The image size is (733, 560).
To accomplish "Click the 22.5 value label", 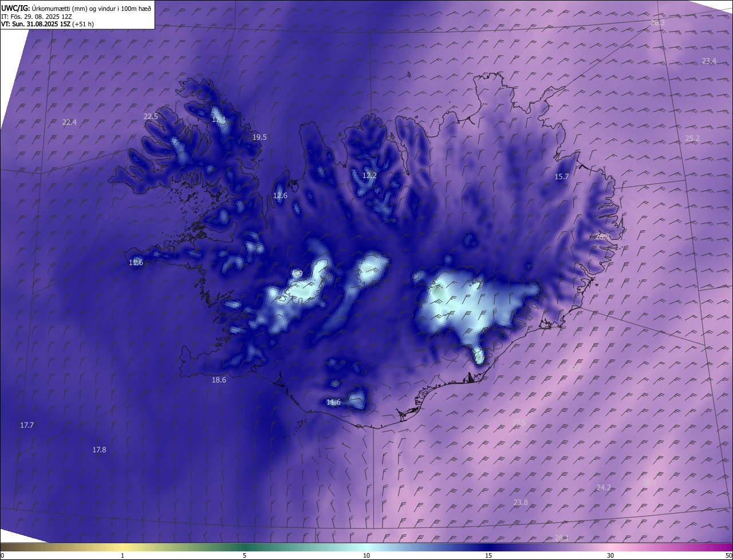I will point(151,116).
